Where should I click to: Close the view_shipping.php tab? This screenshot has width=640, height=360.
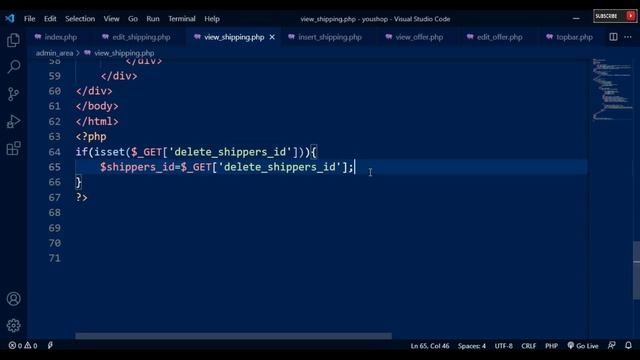(x=272, y=37)
